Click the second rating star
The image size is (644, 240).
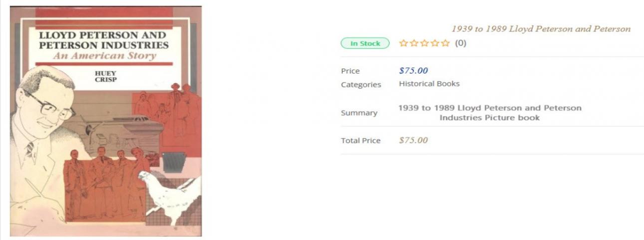(414, 43)
